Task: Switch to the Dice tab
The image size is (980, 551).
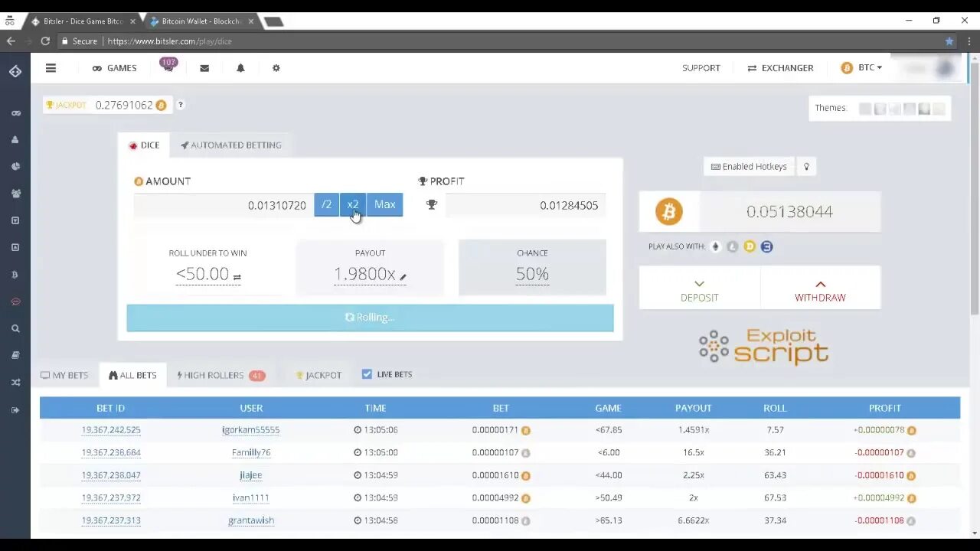Action: tap(144, 145)
